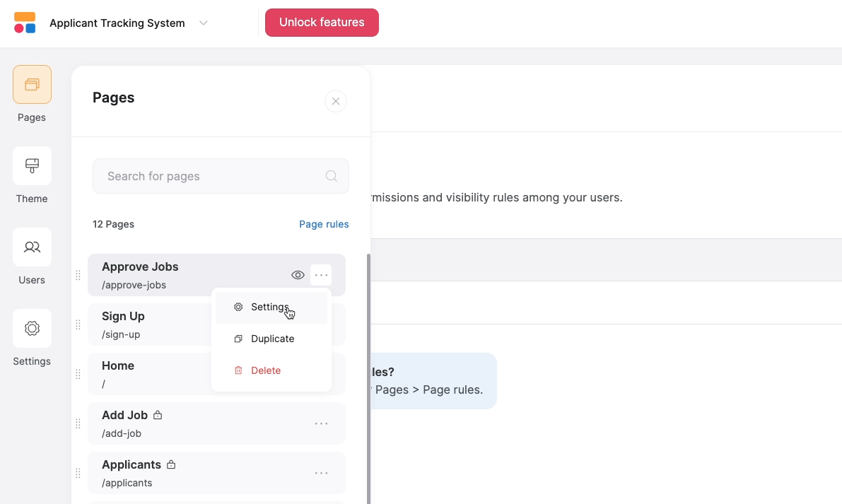Click the lock icon on Add Job
The height and width of the screenshot is (504, 842).
[158, 415]
